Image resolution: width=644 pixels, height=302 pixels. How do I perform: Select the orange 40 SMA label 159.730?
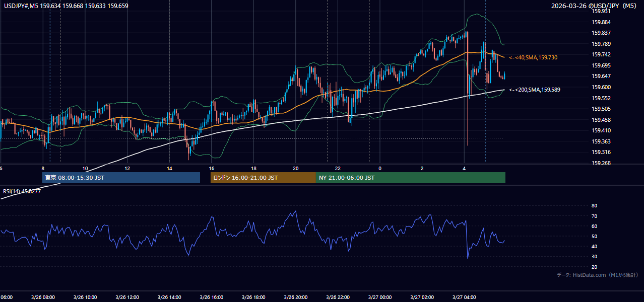(x=533, y=58)
